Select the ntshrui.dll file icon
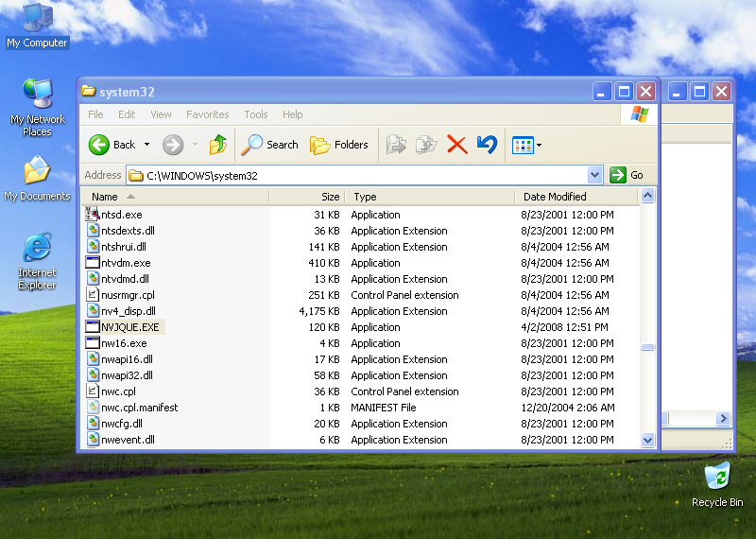Viewport: 756px width, 539px height. point(93,246)
